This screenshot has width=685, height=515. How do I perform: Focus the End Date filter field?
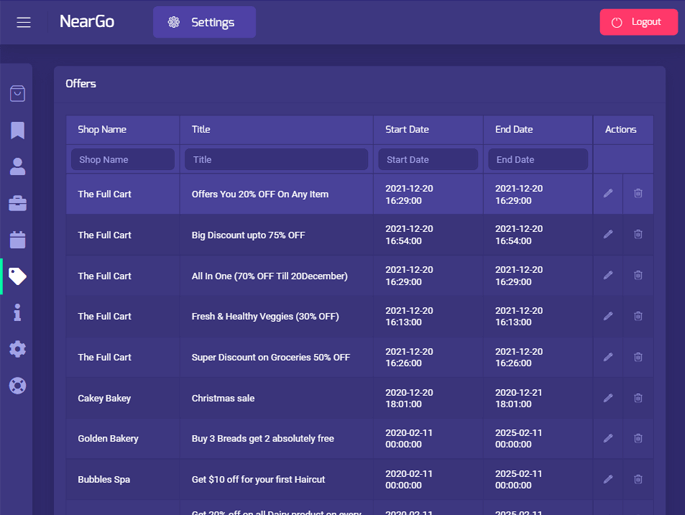pos(538,159)
